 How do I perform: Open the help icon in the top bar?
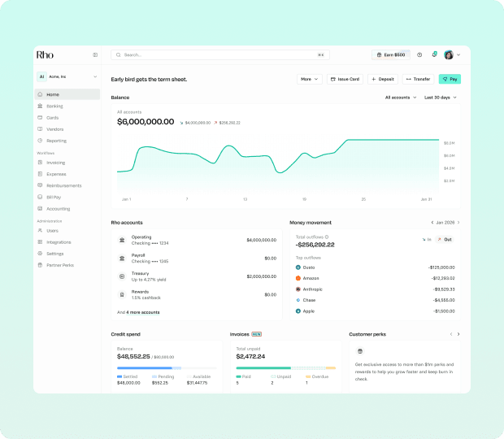pos(419,55)
